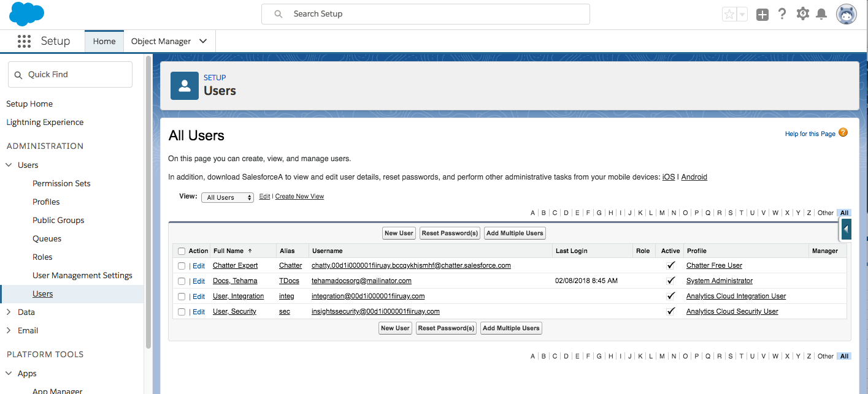Open Roles in the sidebar
The width and height of the screenshot is (868, 394).
(x=42, y=257)
